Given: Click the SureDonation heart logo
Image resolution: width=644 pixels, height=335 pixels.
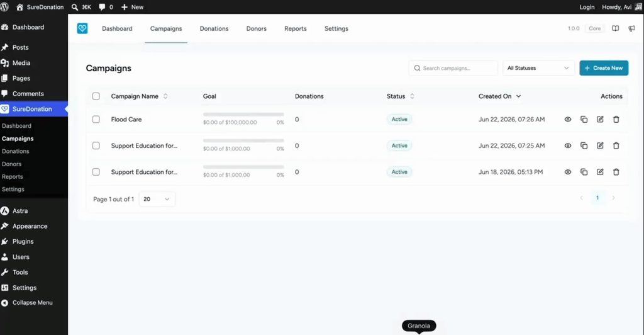Looking at the screenshot, I should pos(82,28).
